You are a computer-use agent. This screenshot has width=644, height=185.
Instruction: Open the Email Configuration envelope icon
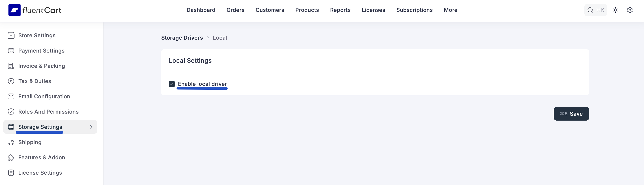coord(11,97)
